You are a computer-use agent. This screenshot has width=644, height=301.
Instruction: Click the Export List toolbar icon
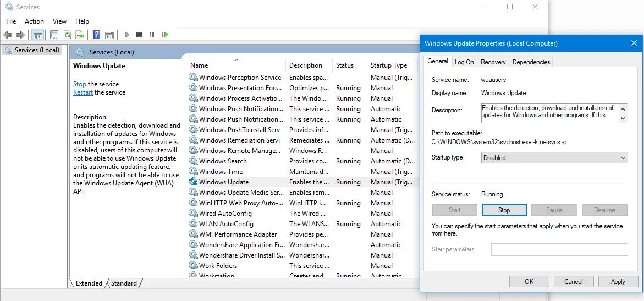(x=80, y=35)
